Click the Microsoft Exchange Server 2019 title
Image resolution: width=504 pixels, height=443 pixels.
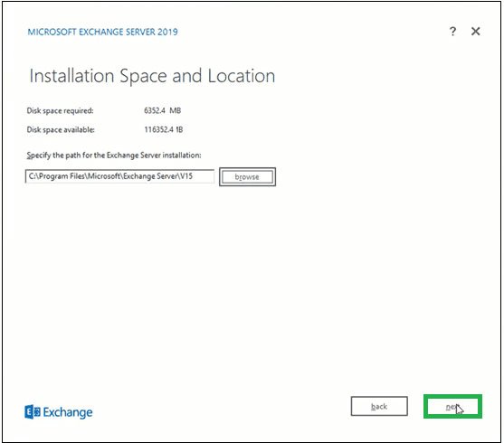(x=102, y=32)
